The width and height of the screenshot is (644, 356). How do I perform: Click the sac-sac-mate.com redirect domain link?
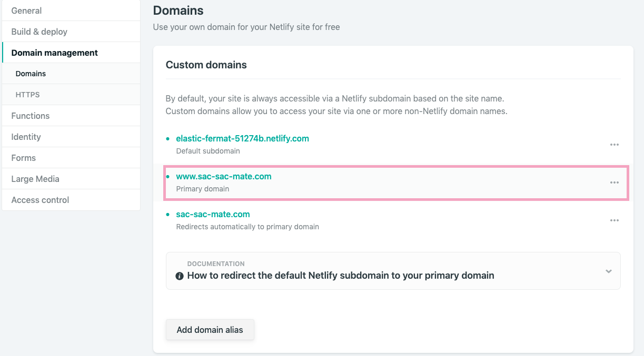213,215
